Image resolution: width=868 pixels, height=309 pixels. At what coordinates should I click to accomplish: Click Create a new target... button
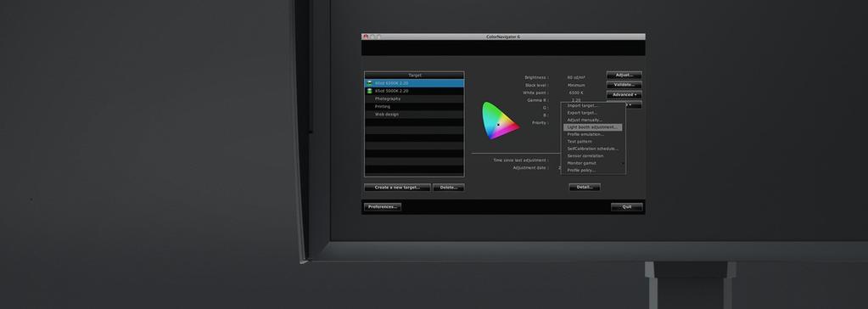click(397, 187)
